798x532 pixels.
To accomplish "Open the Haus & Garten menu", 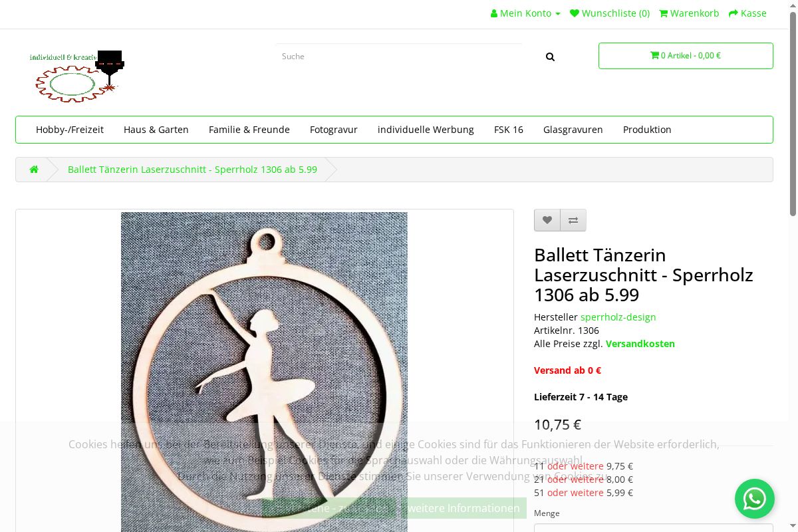I will (156, 130).
